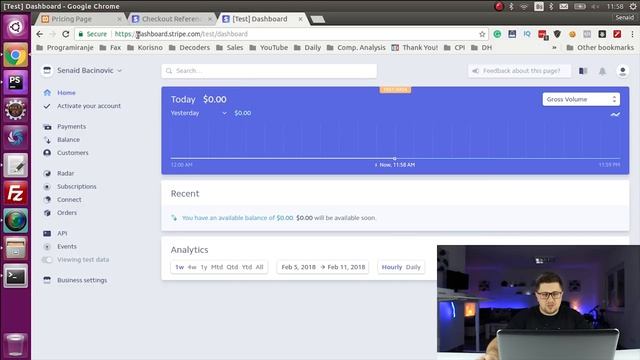Open Comp. Analysis bookmark folder
The height and width of the screenshot is (360, 640).
pyautogui.click(x=356, y=48)
